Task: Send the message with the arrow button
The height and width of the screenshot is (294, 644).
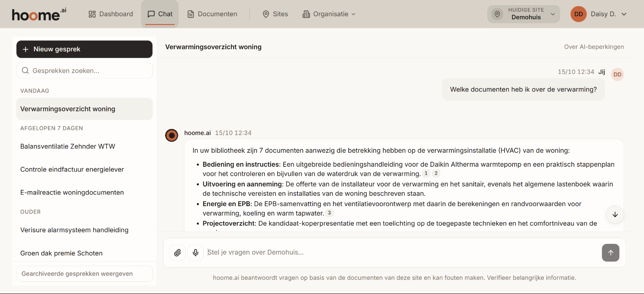Action: click(611, 253)
